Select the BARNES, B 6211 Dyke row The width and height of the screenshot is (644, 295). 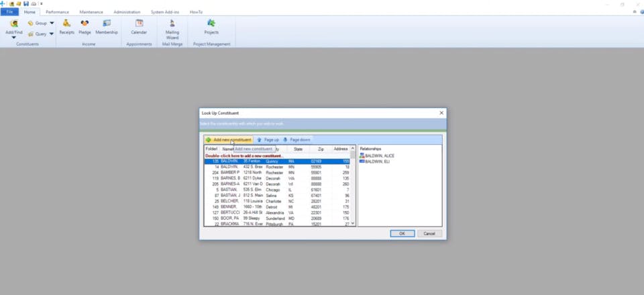277,178
